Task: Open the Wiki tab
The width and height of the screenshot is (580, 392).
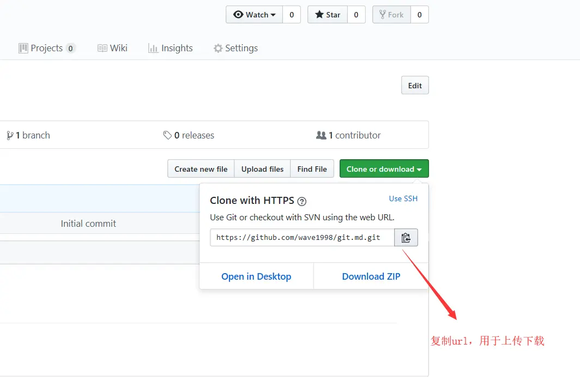Action: pyautogui.click(x=112, y=48)
